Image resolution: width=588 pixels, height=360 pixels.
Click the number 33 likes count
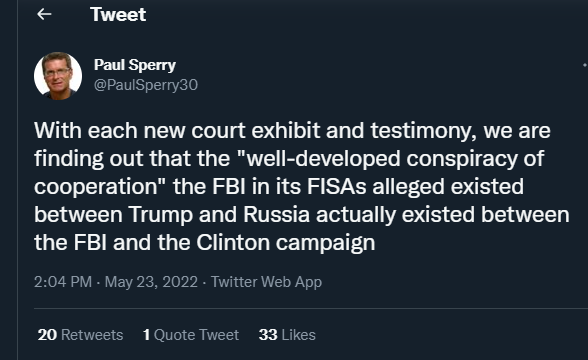[x=268, y=335]
